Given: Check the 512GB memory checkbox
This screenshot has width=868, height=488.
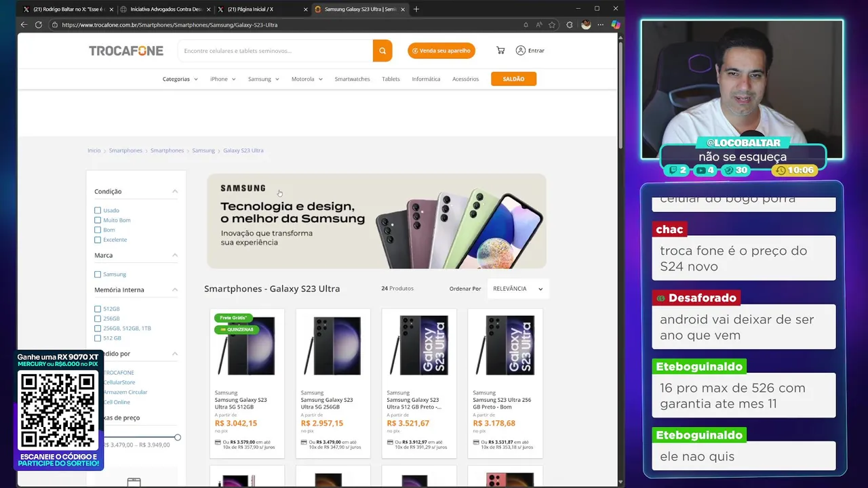Looking at the screenshot, I should [98, 309].
